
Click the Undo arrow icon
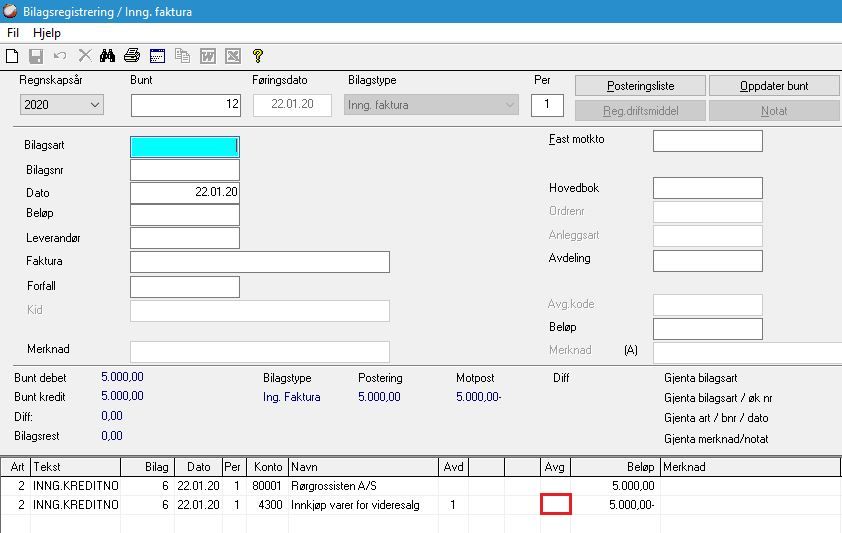pyautogui.click(x=60, y=56)
